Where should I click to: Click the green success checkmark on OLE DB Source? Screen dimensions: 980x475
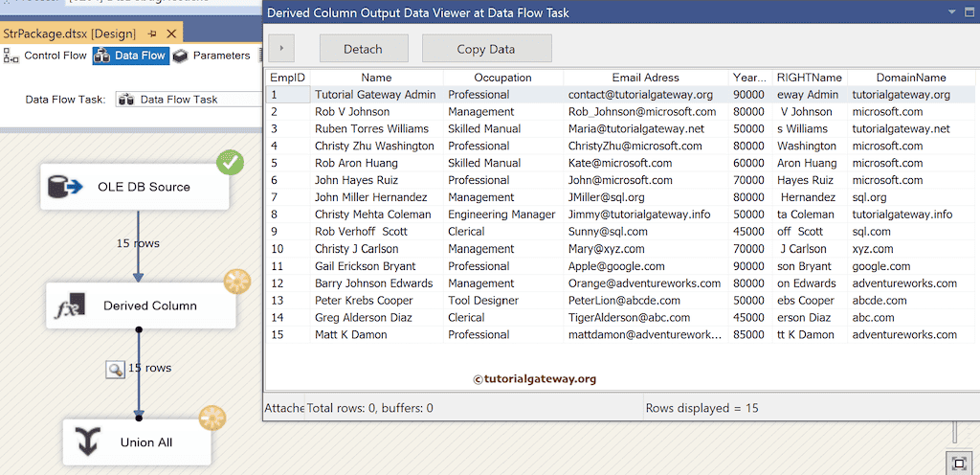pos(231,162)
